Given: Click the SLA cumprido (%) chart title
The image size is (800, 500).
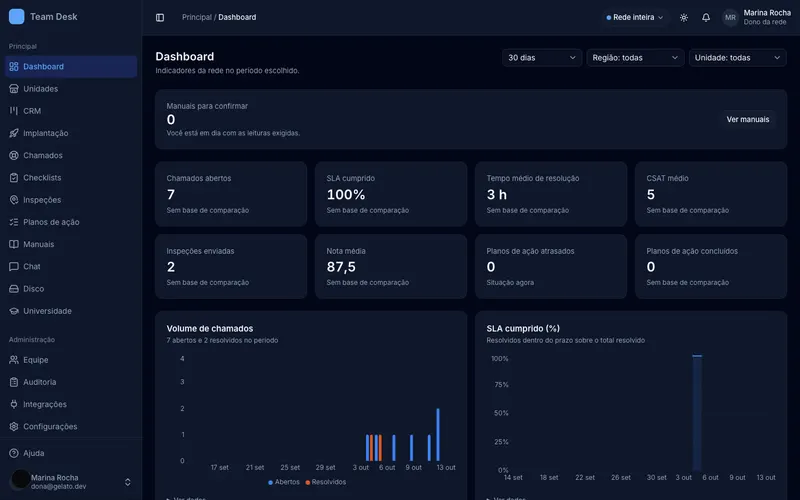Looking at the screenshot, I should [x=523, y=329].
